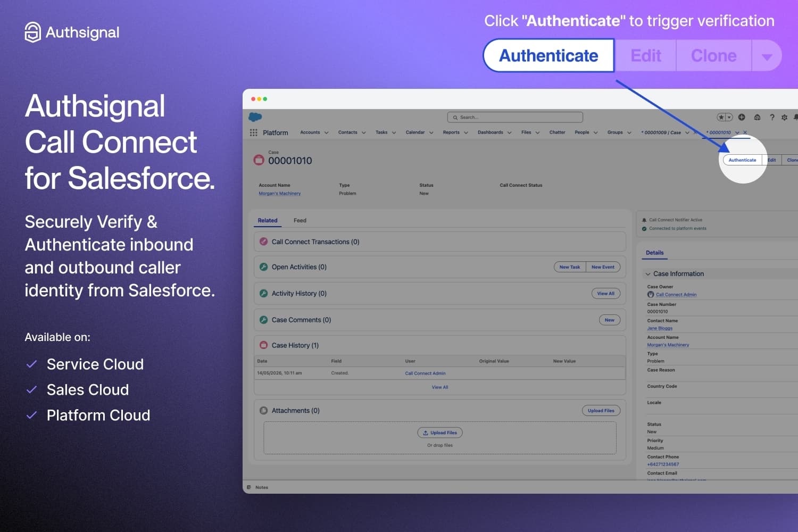Expand the Reports tab chevron
Viewport: 798px width, 532px height.
(466, 132)
